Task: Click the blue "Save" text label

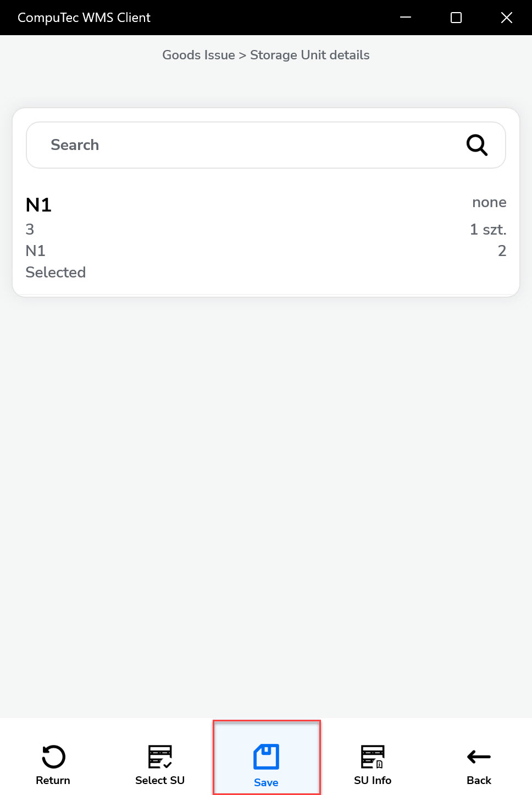Action: pos(266,782)
